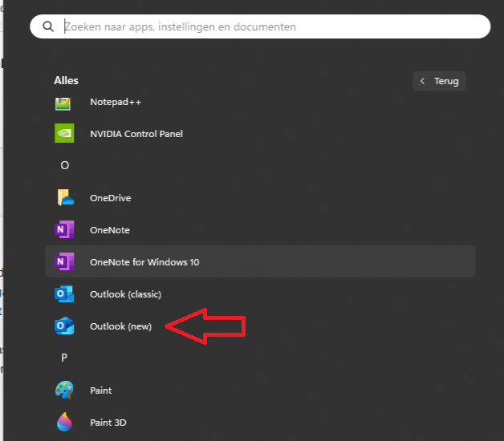Focus the search apps input field
Screen dimensions: 504x441
[260, 26]
